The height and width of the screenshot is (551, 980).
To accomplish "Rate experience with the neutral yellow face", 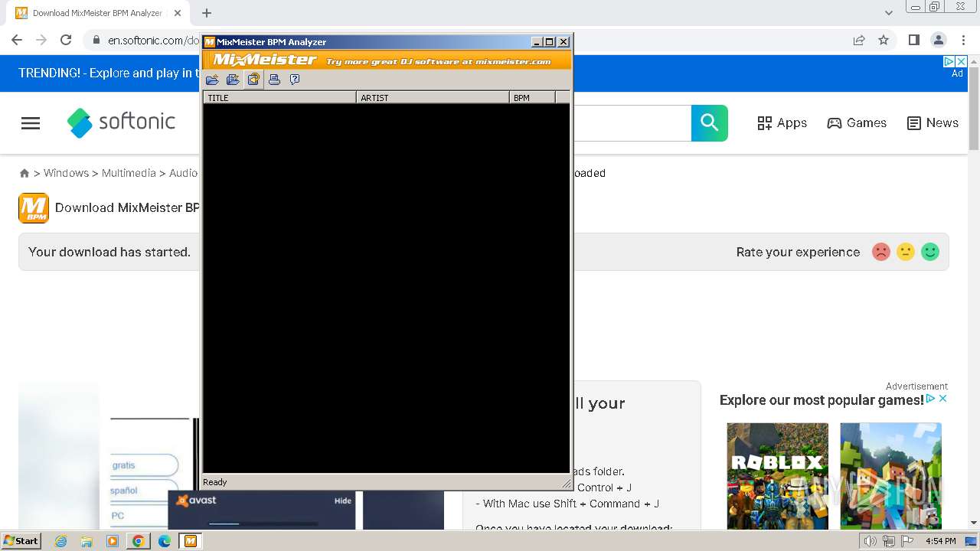I will point(906,252).
